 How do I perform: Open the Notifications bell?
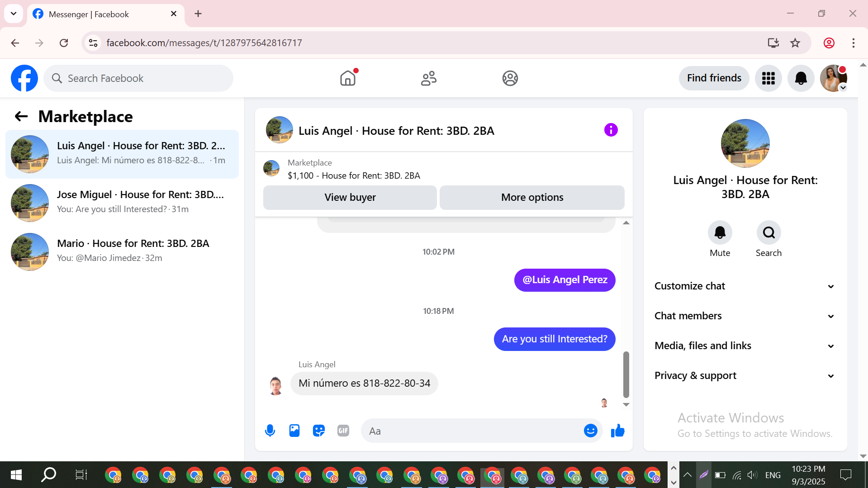pos(801,78)
